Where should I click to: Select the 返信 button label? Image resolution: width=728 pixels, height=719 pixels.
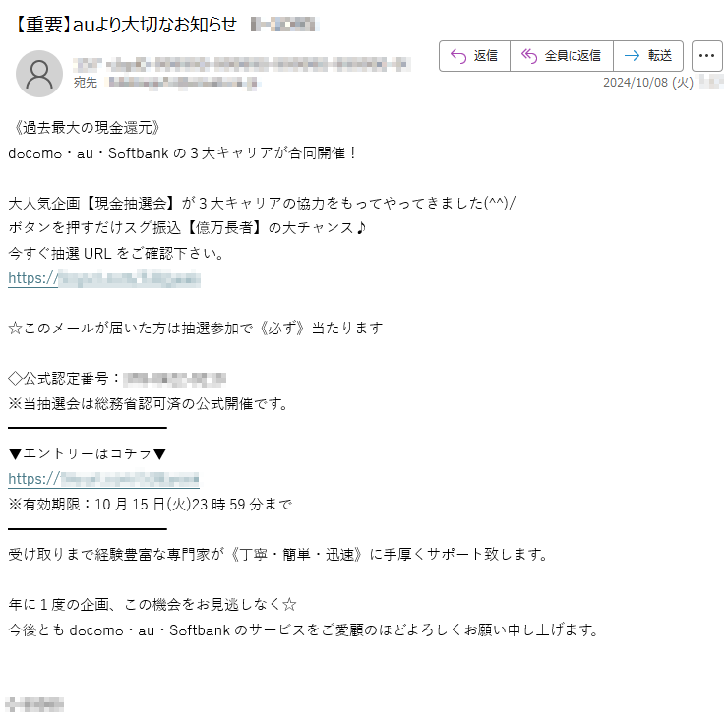click(486, 56)
